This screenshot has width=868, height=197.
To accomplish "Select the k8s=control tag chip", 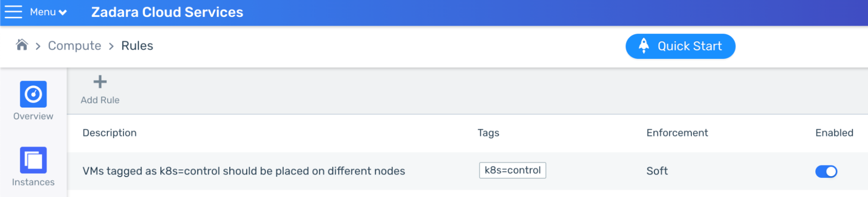I will [512, 170].
